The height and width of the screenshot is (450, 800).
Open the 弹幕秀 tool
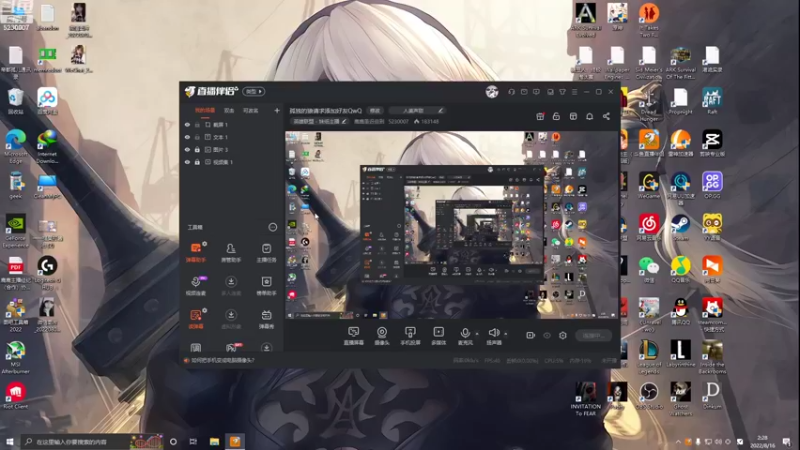click(266, 319)
